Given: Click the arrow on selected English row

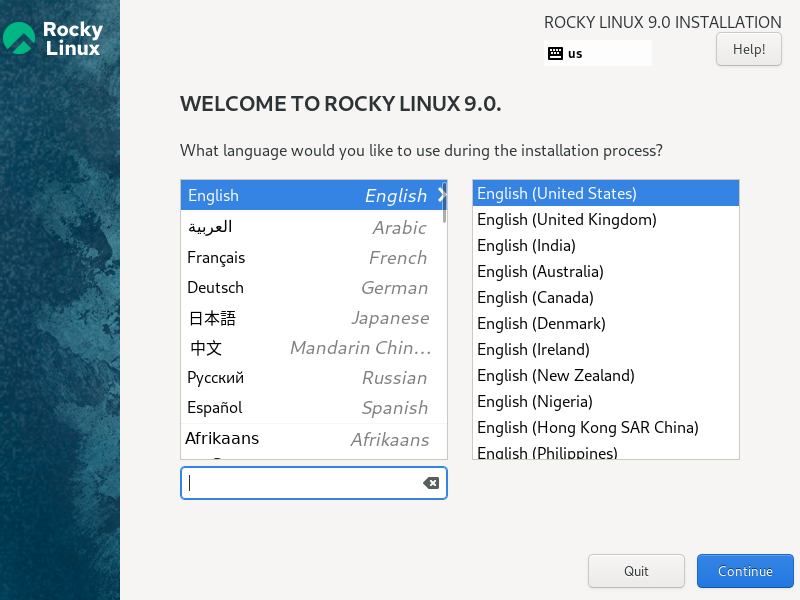Looking at the screenshot, I should click(442, 195).
